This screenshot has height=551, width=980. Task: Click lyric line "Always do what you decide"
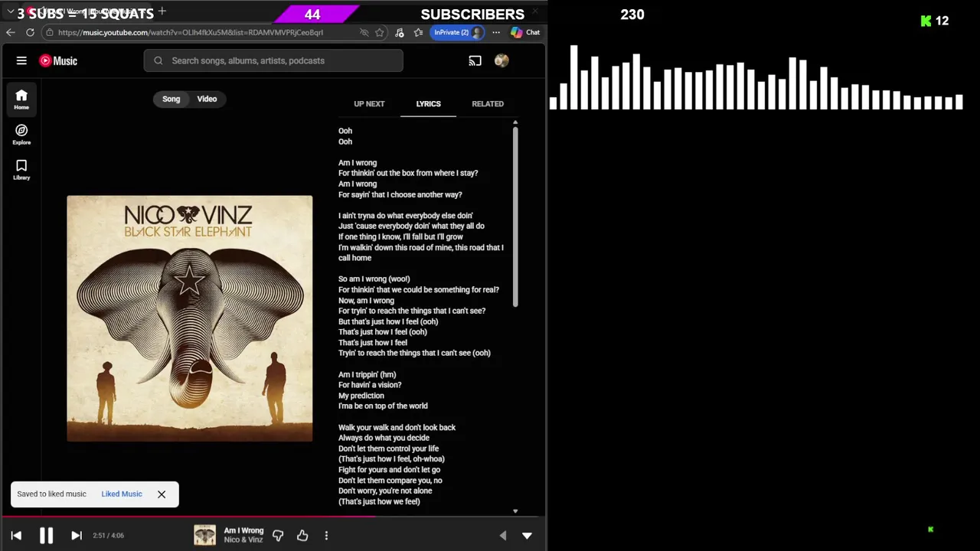(384, 438)
